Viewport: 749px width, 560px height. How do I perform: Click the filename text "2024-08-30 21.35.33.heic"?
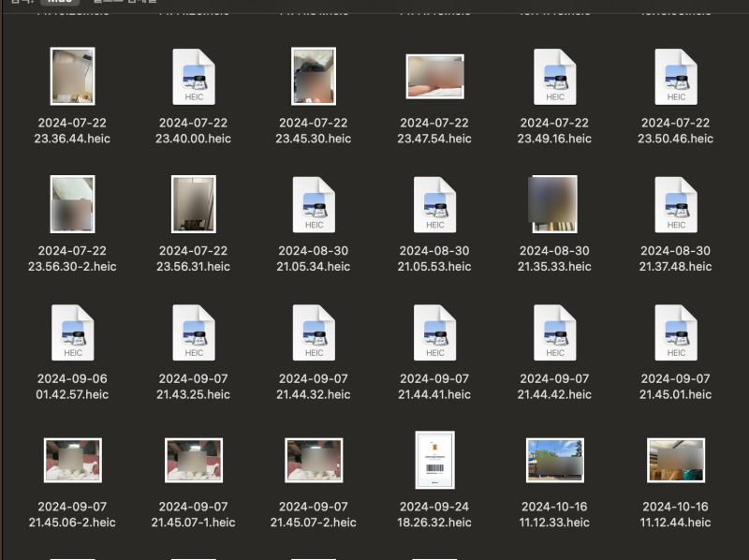pos(554,258)
